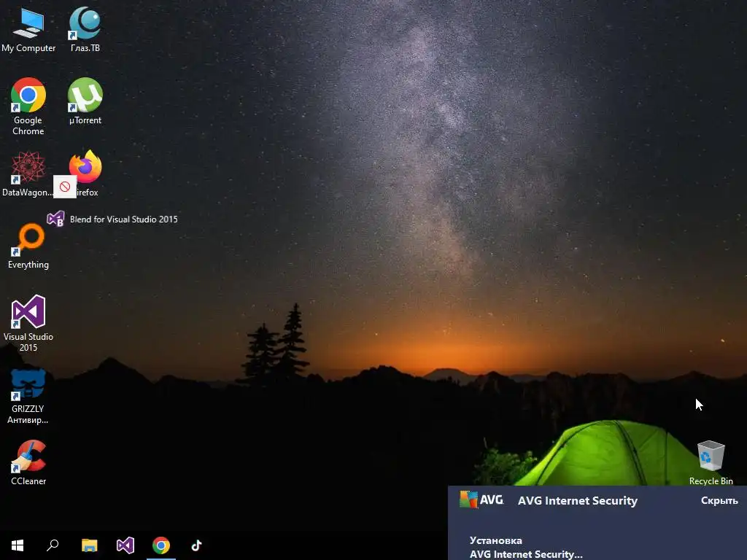
Task: Open Visual Studio from the taskbar
Action: click(x=125, y=545)
